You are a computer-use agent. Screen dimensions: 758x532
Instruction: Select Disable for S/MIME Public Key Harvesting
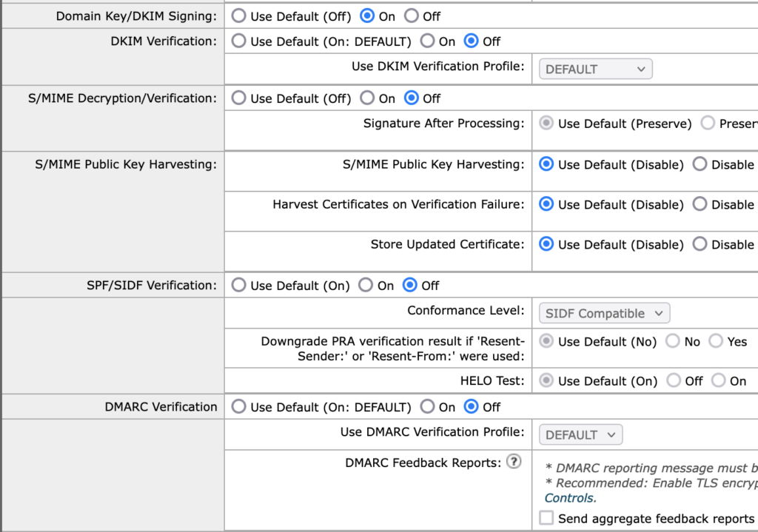tap(700, 164)
